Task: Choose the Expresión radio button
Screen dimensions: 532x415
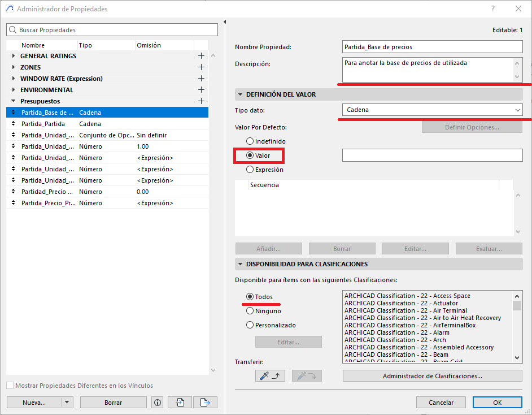Action: 250,170
